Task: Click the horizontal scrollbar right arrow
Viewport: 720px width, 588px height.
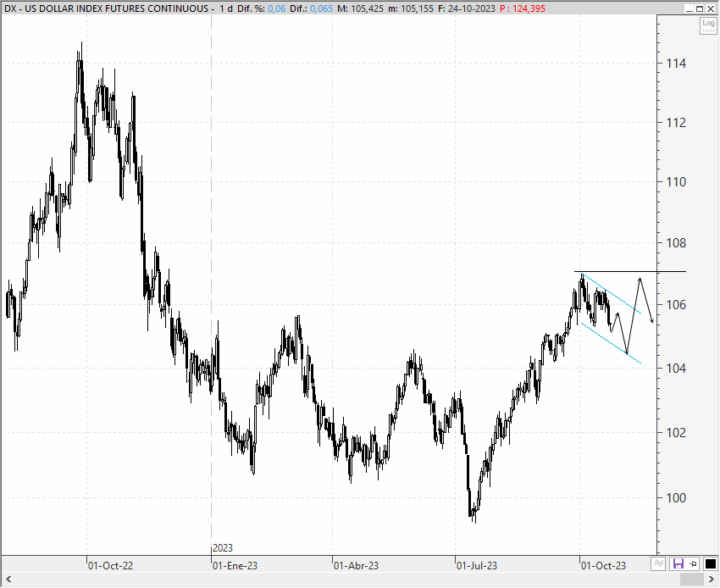Action: click(x=712, y=579)
